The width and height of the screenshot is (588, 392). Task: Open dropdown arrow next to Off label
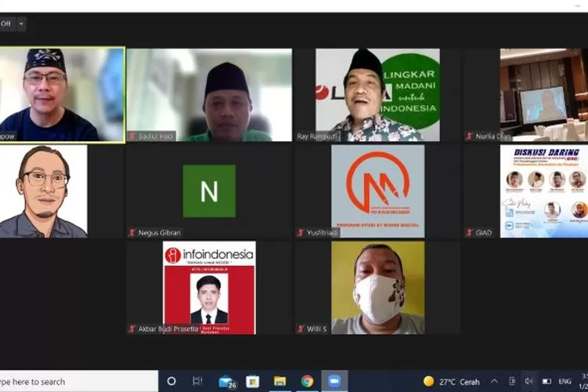click(21, 24)
